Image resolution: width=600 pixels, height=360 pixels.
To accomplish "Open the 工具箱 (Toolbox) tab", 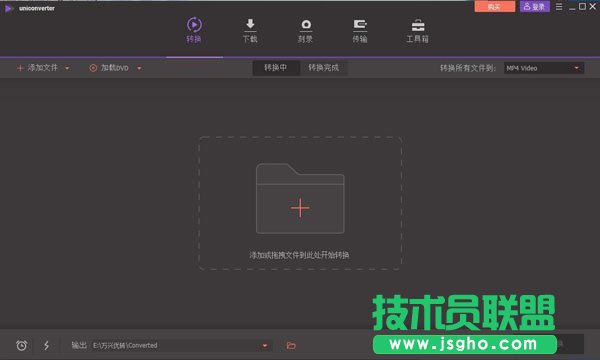I will click(417, 30).
